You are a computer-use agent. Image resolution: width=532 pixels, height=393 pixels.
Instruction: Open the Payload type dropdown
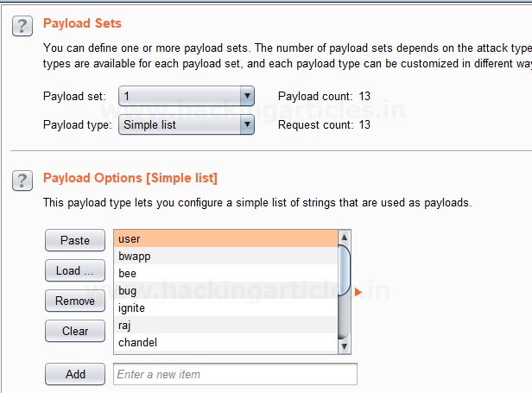click(187, 125)
